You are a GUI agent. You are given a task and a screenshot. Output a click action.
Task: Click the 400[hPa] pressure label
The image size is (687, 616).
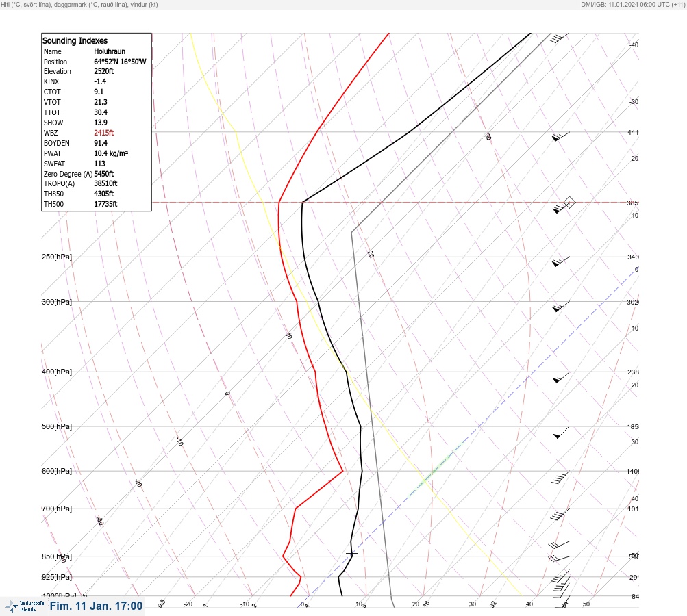[x=57, y=372]
